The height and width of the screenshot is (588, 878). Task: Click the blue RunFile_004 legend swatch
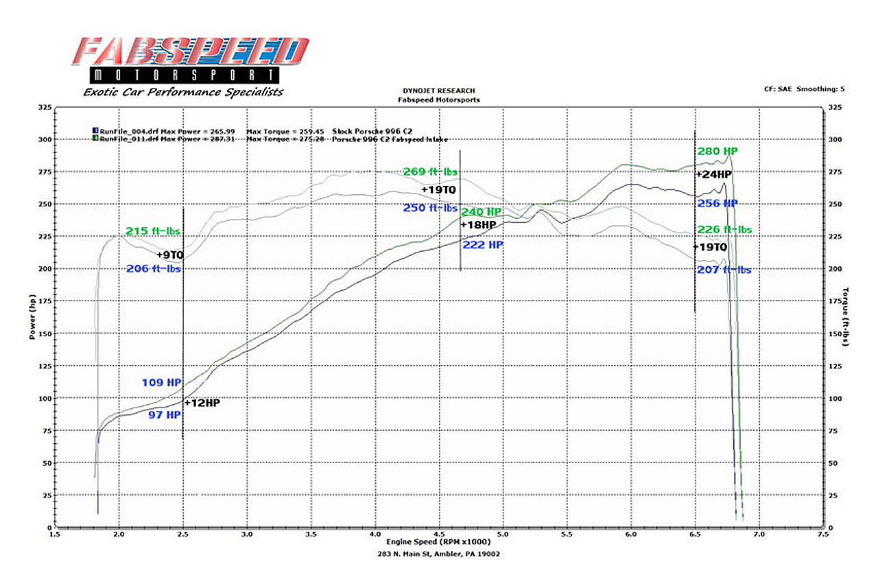pyautogui.click(x=94, y=130)
